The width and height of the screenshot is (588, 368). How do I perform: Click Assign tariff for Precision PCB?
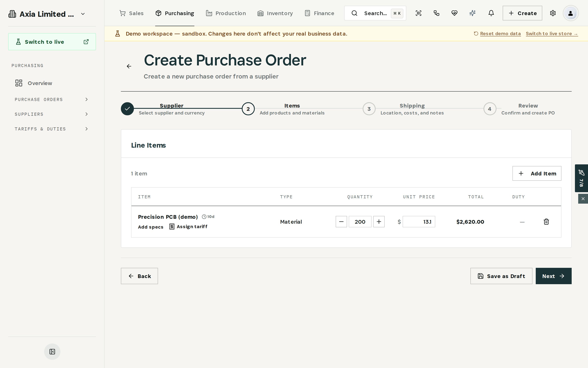[x=188, y=227]
